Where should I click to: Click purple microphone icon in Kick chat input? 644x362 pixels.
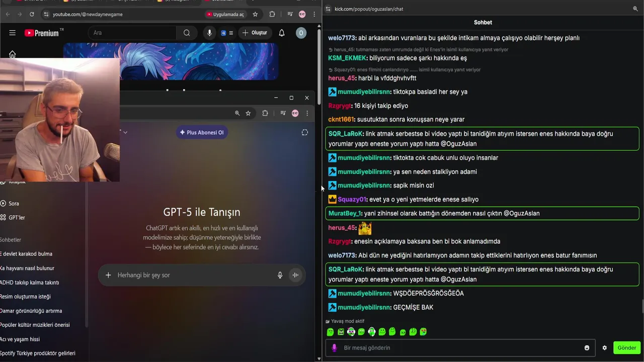pyautogui.click(x=334, y=348)
